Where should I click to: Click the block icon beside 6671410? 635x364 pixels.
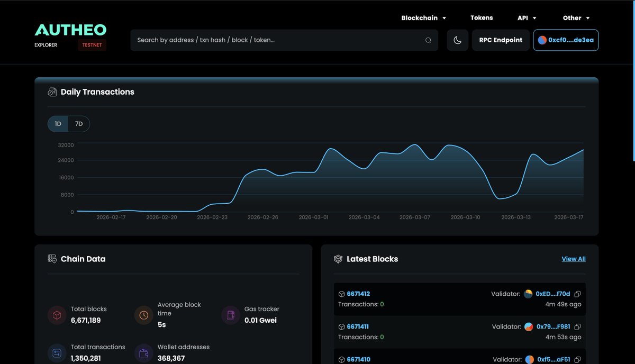point(342,360)
